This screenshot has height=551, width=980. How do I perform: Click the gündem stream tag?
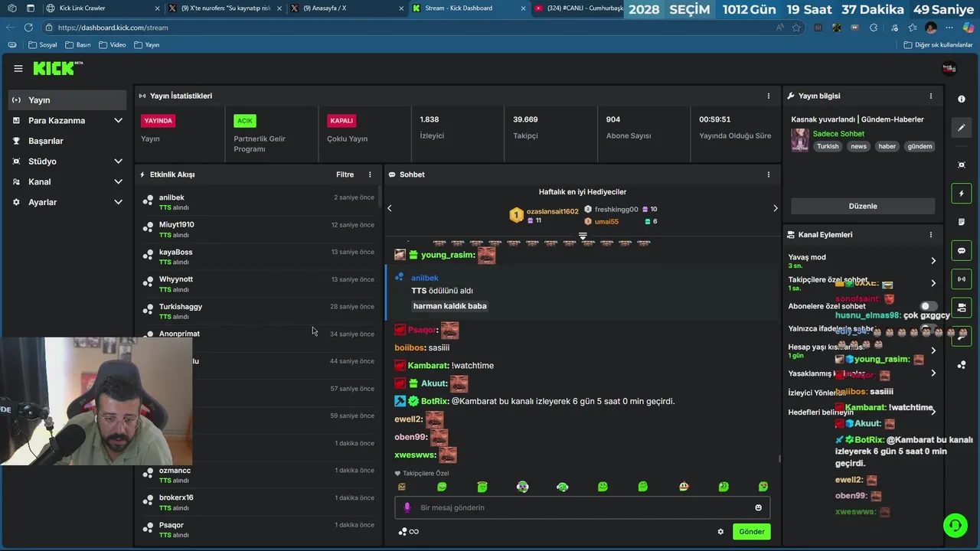920,146
